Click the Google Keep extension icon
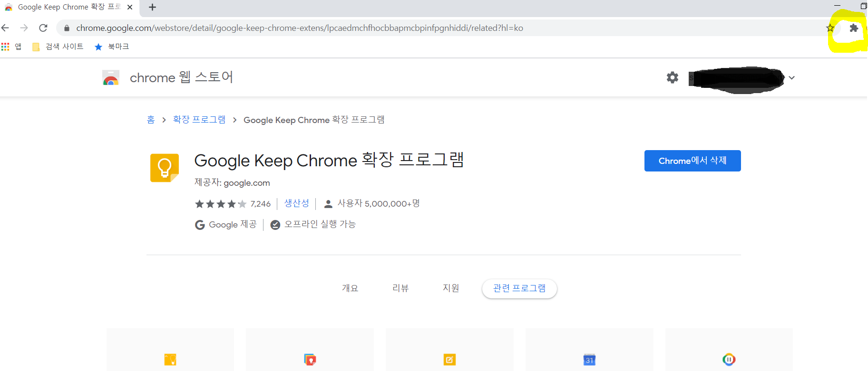The image size is (868, 371). pos(165,168)
